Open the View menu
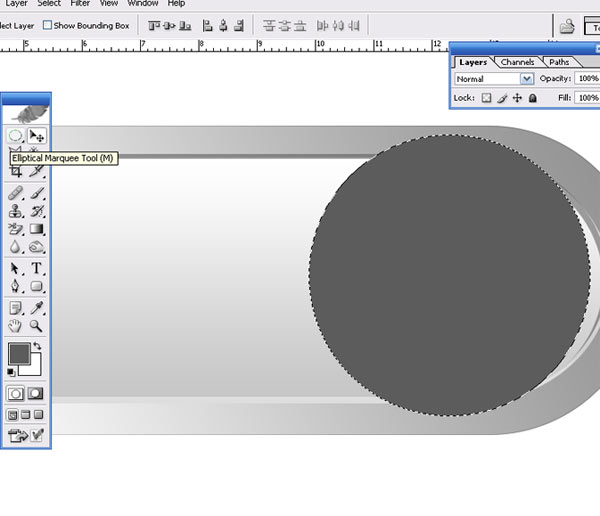600x516 pixels. click(x=109, y=3)
